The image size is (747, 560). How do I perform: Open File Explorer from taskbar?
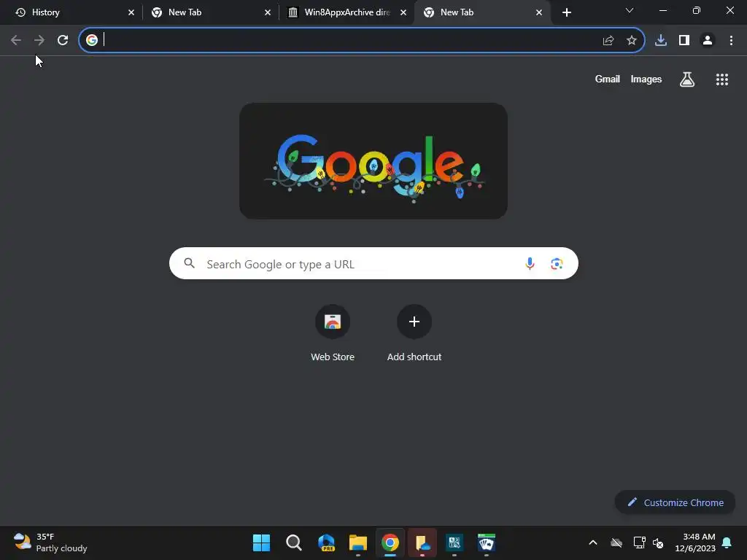click(357, 542)
